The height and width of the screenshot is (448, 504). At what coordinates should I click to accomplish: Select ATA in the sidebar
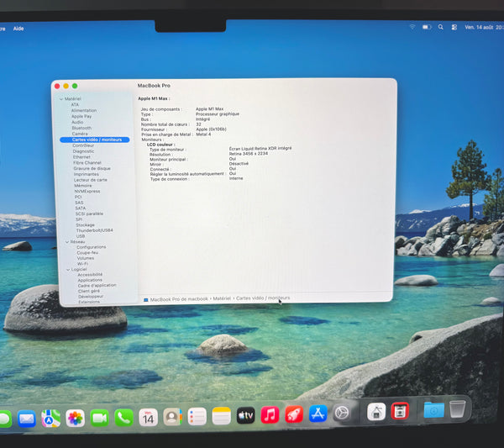point(75,104)
